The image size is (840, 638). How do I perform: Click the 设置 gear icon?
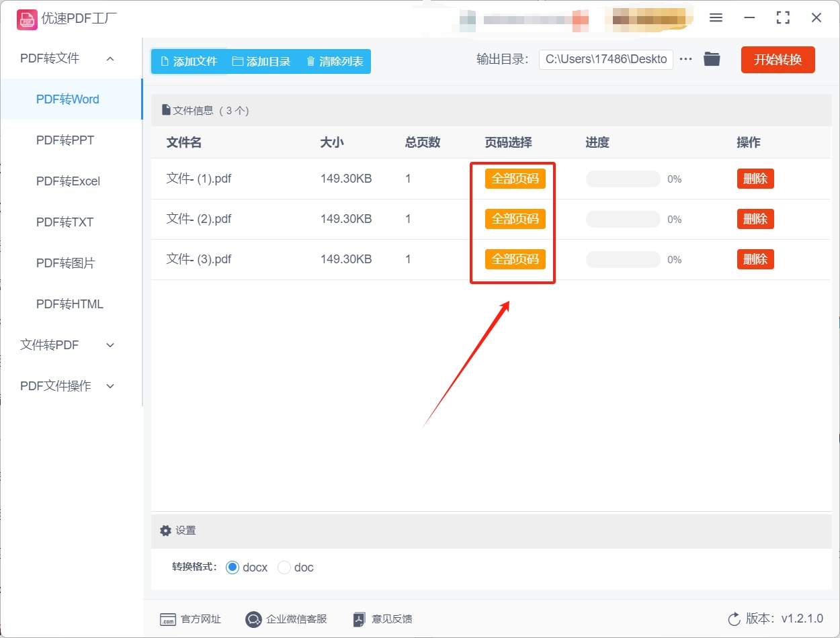coord(165,530)
